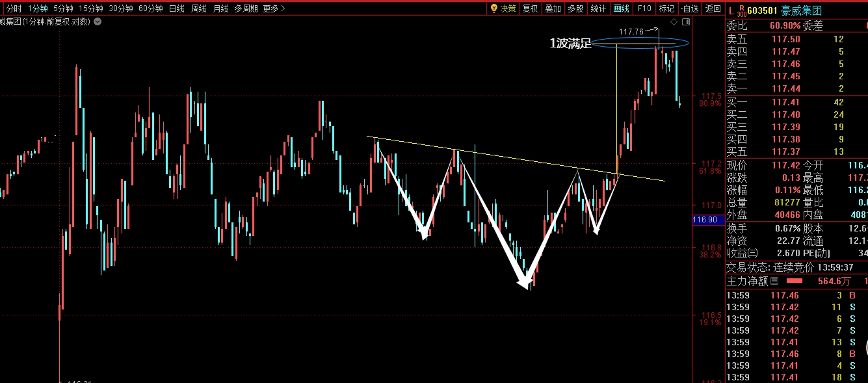Click the 38.2% Fibonacci level label
This screenshot has width=868, height=383.
711,255
